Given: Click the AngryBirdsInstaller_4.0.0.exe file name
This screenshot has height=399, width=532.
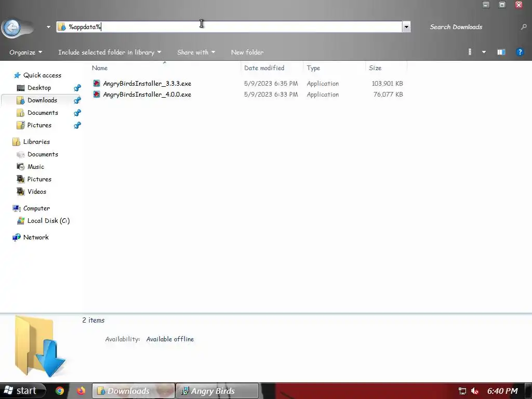Looking at the screenshot, I should click(147, 95).
